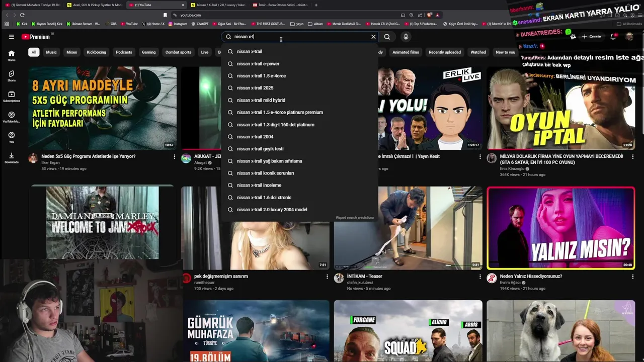Click into the YouTube search input

[300, 37]
